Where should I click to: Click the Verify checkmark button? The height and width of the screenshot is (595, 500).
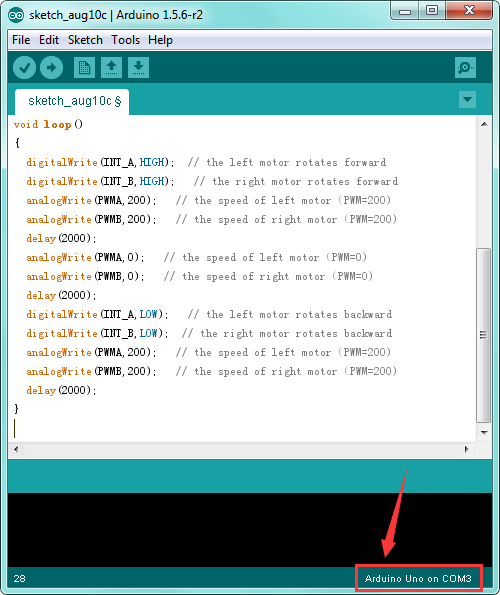pyautogui.click(x=24, y=68)
